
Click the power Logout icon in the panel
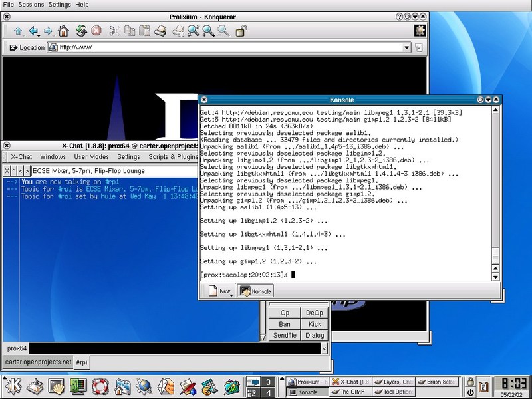470,392
